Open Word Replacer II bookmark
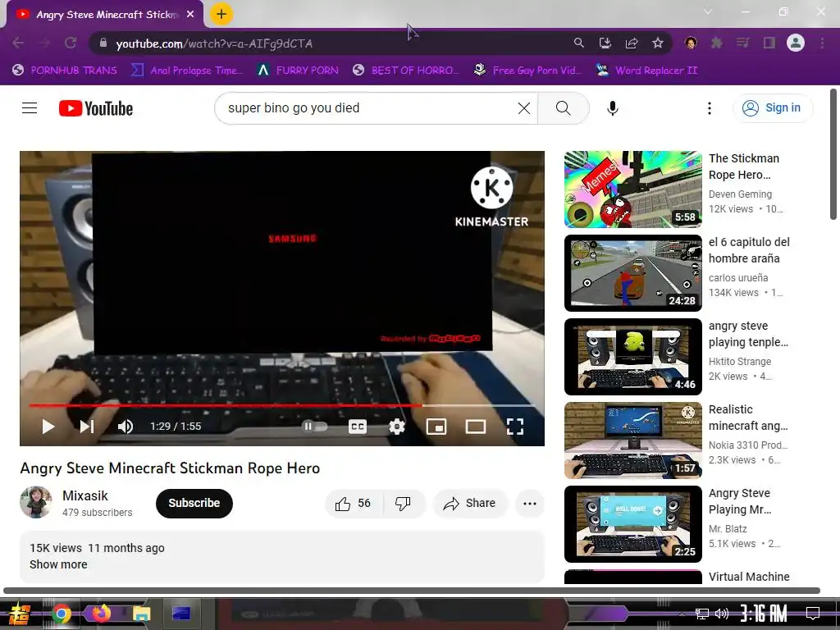Viewport: 840px width, 630px height. click(x=646, y=71)
